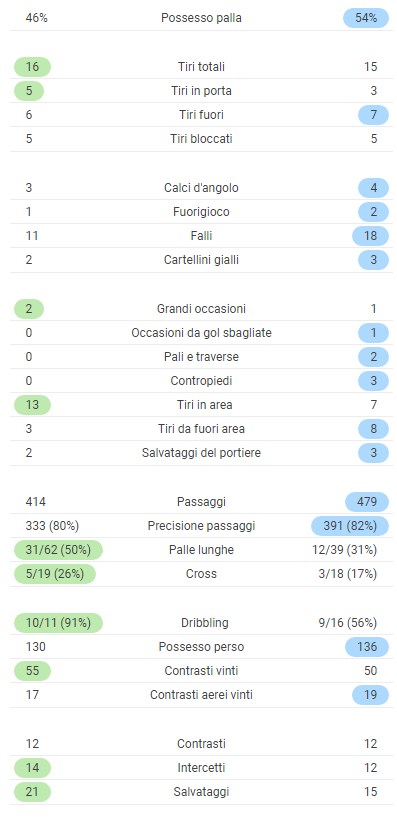
Task: Click the Grandi occasioni label
Action: click(201, 309)
